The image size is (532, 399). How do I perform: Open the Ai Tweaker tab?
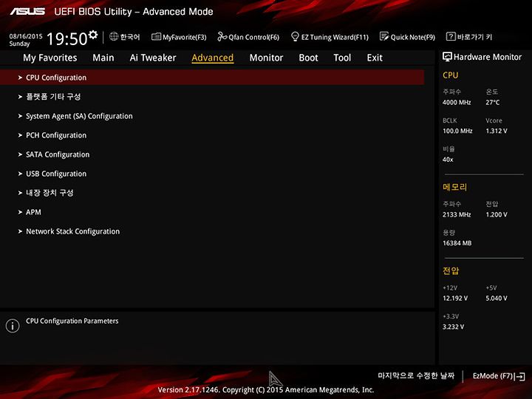(x=153, y=58)
